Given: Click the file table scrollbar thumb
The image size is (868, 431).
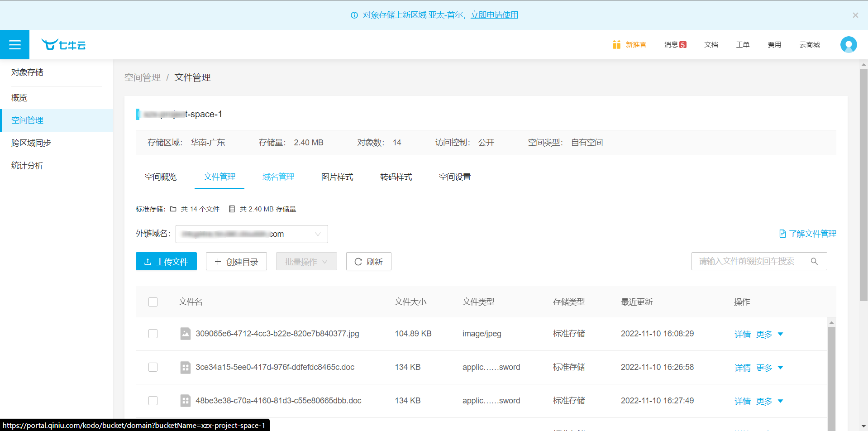Looking at the screenshot, I should [x=831, y=378].
